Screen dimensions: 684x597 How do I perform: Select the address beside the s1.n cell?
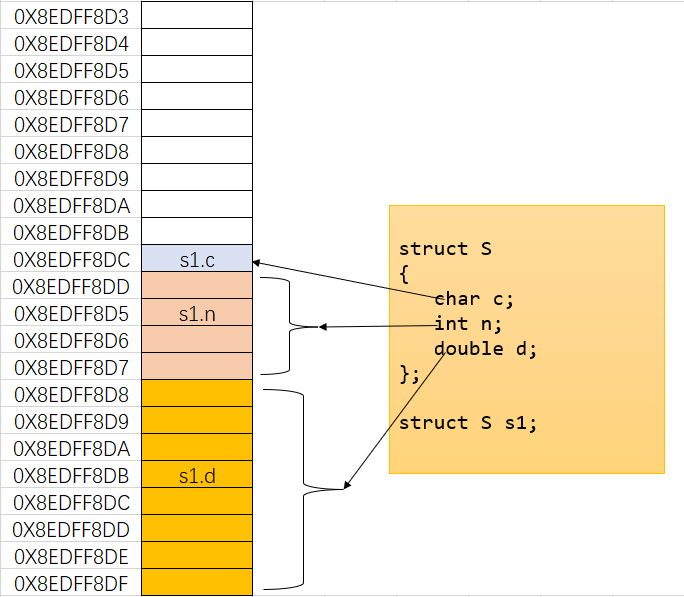click(71, 314)
